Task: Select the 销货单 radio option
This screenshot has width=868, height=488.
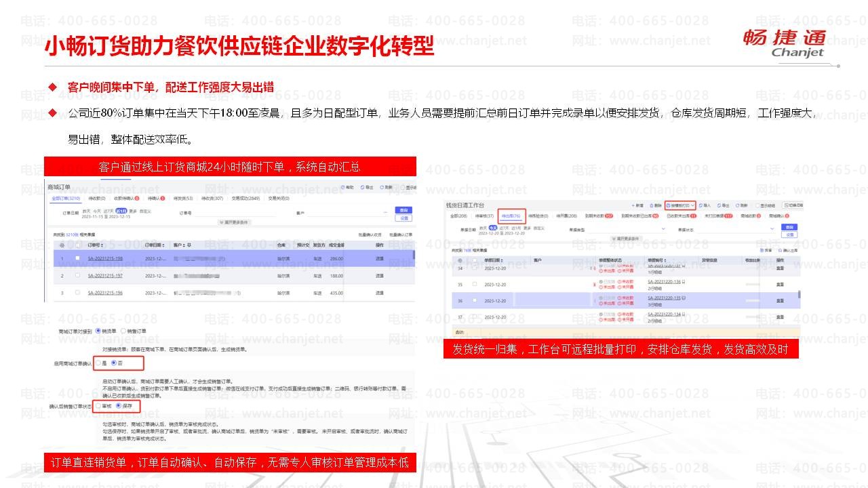Action: coord(98,331)
